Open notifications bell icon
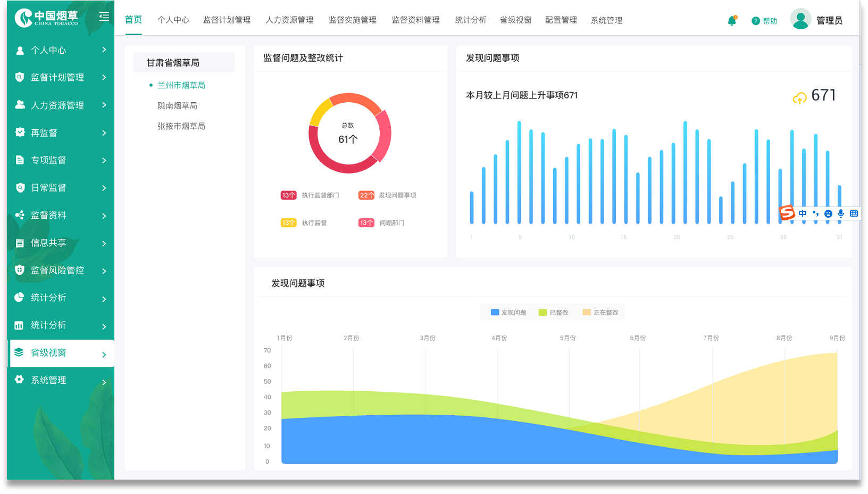This screenshot has height=494, width=868. coord(732,21)
